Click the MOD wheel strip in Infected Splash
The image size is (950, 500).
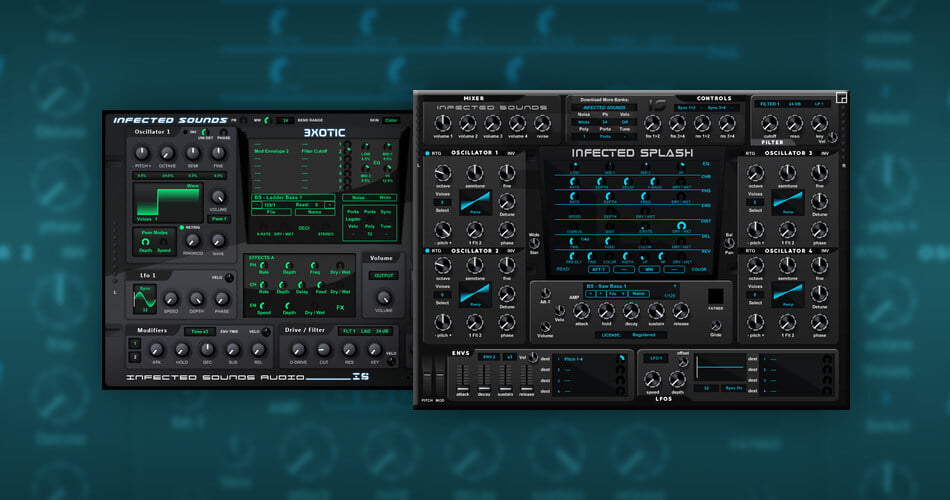pos(440,376)
